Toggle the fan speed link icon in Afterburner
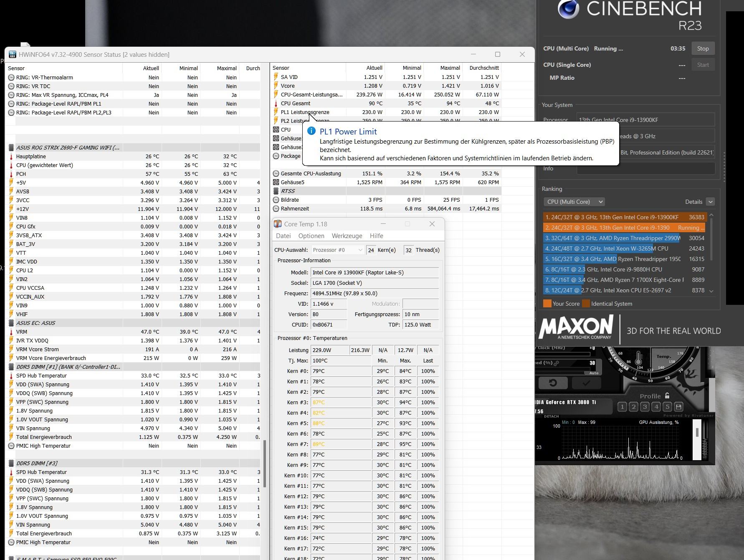This screenshot has width=744, height=560. 556,363
